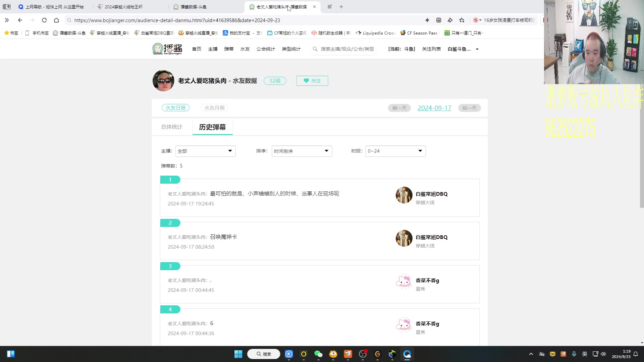Screen dimensions: 644x362
Task: Click the browser address bar URL
Action: point(177,20)
